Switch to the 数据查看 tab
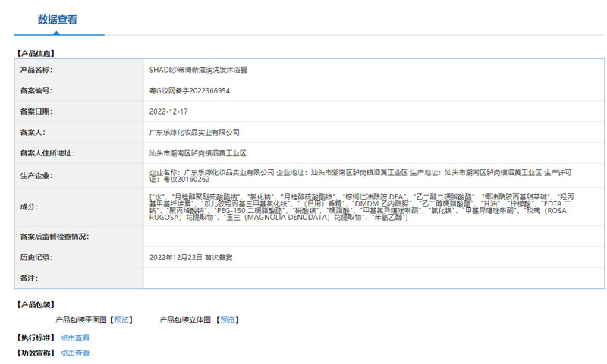Screen dimensions: 607x364 tap(58, 20)
